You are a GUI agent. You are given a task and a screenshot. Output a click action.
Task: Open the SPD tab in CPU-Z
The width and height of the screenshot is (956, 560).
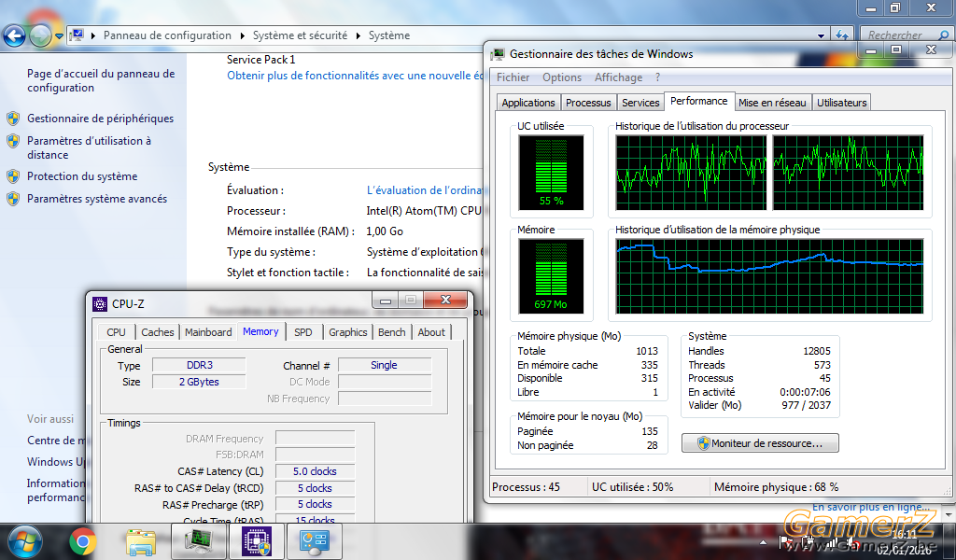[303, 332]
